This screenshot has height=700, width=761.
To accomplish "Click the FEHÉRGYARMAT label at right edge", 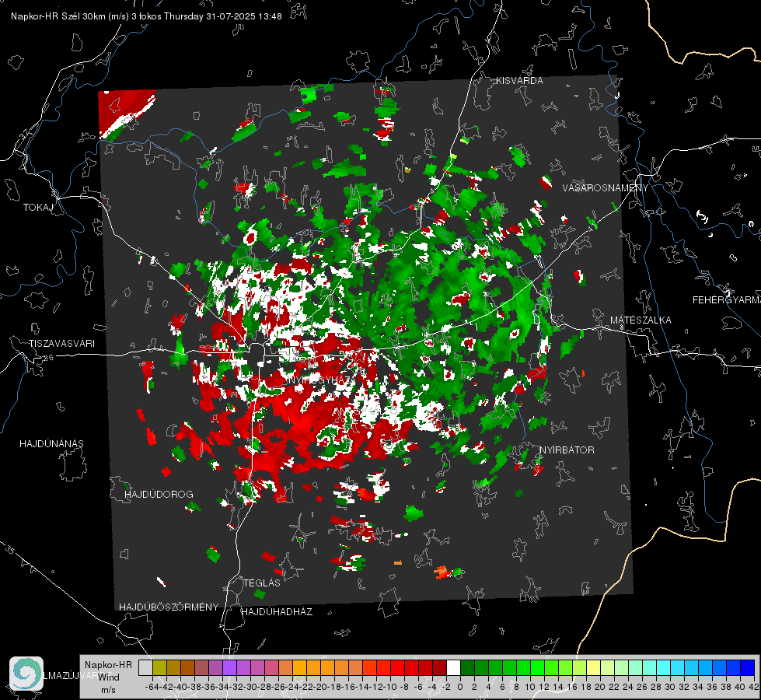I will pos(727,300).
